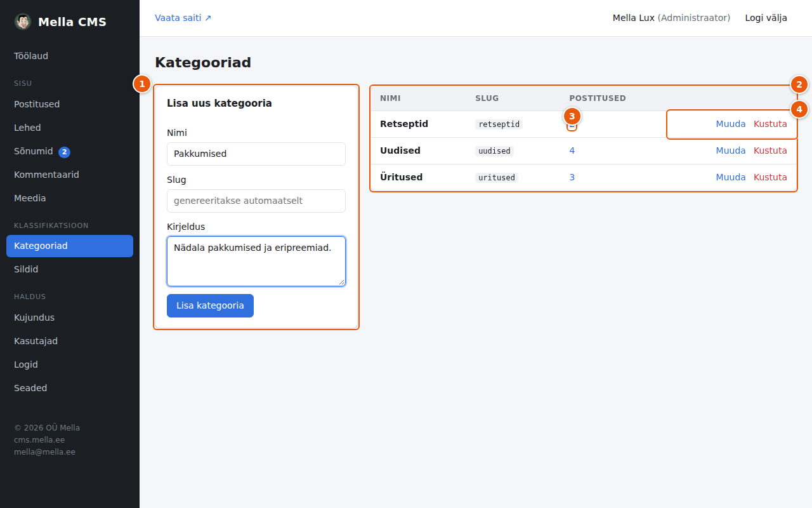Click the mella@mella.ee footer email text
This screenshot has height=508, width=812.
(44, 452)
